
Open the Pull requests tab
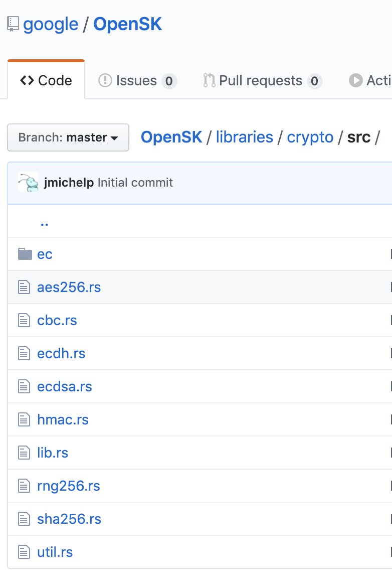click(263, 80)
